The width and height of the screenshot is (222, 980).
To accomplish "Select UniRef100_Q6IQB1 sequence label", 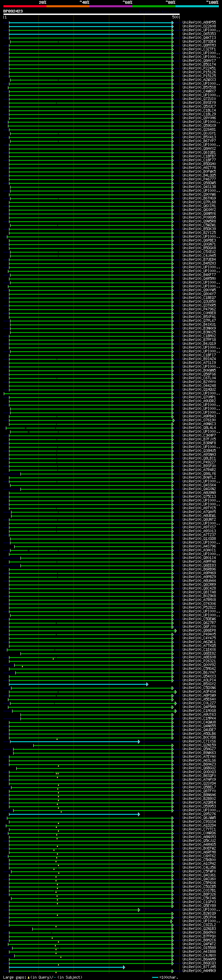I will 199,153.
